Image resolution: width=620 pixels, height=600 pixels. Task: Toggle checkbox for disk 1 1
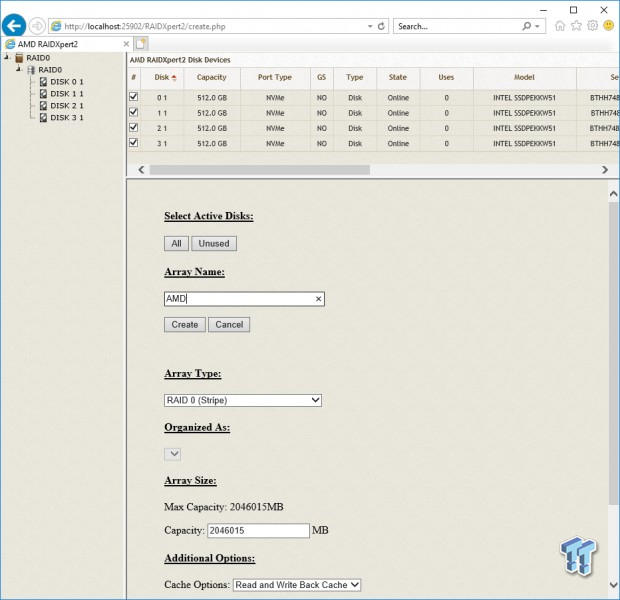point(134,112)
